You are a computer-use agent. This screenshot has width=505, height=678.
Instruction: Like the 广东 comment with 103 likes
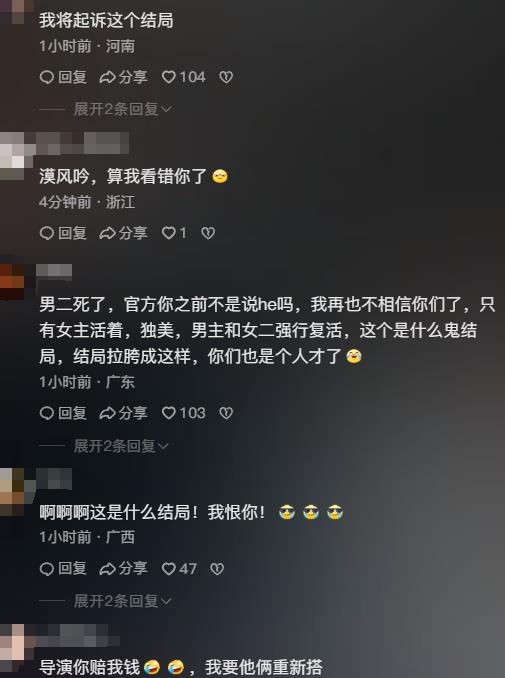click(183, 413)
